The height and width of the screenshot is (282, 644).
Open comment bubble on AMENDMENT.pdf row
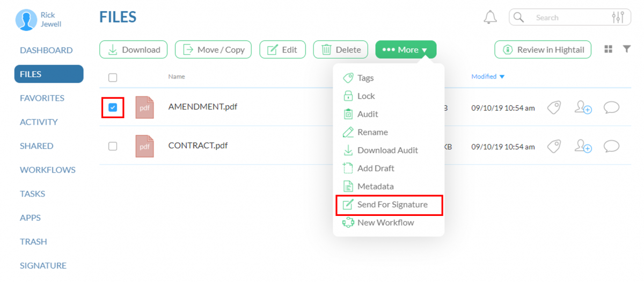(x=611, y=107)
